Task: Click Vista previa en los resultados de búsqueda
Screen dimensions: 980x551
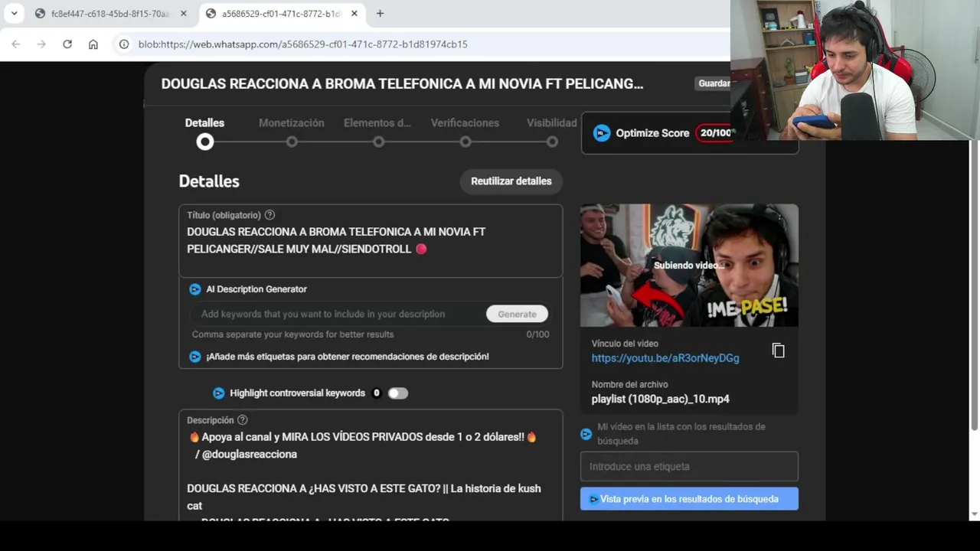Action: click(x=689, y=499)
